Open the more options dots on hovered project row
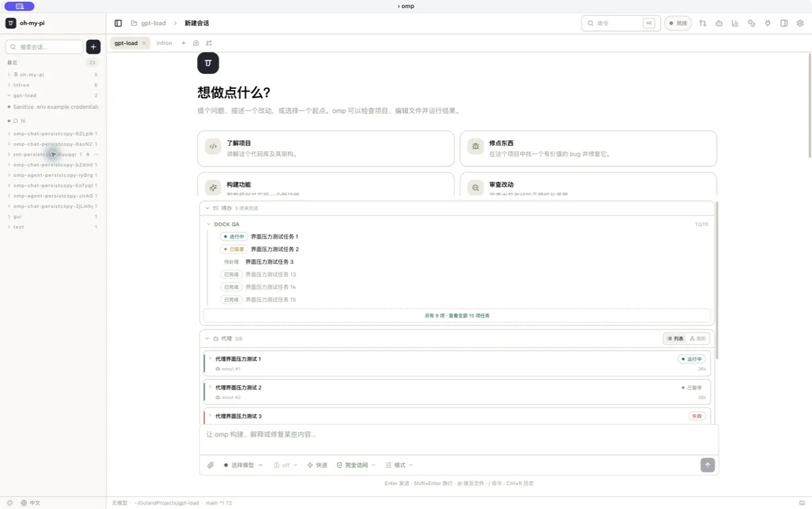Viewport: 812px width, 509px height. (x=96, y=154)
